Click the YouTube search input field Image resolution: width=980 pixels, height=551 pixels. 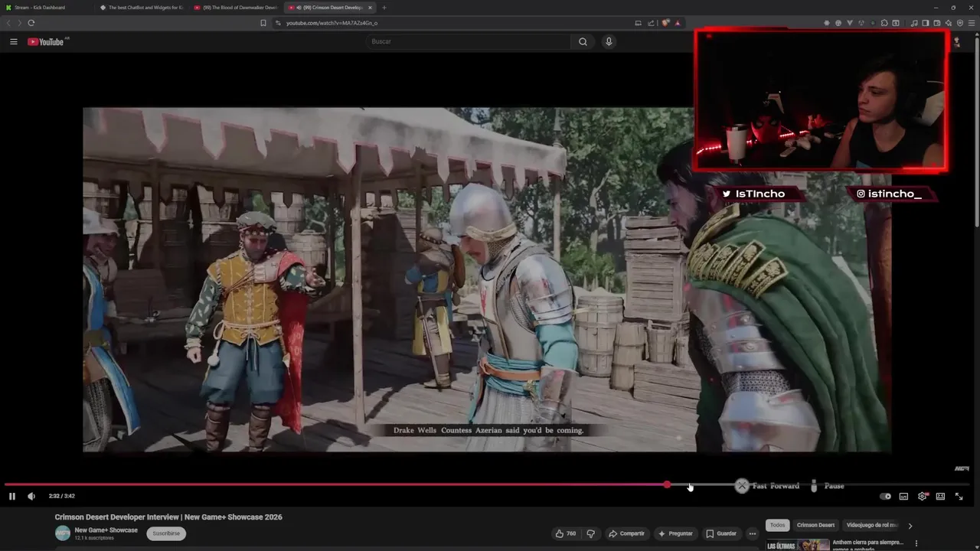[469, 41]
